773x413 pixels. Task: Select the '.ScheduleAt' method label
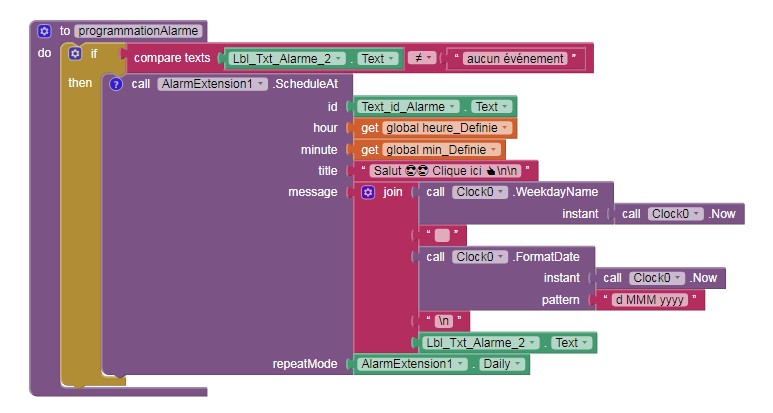(305, 84)
